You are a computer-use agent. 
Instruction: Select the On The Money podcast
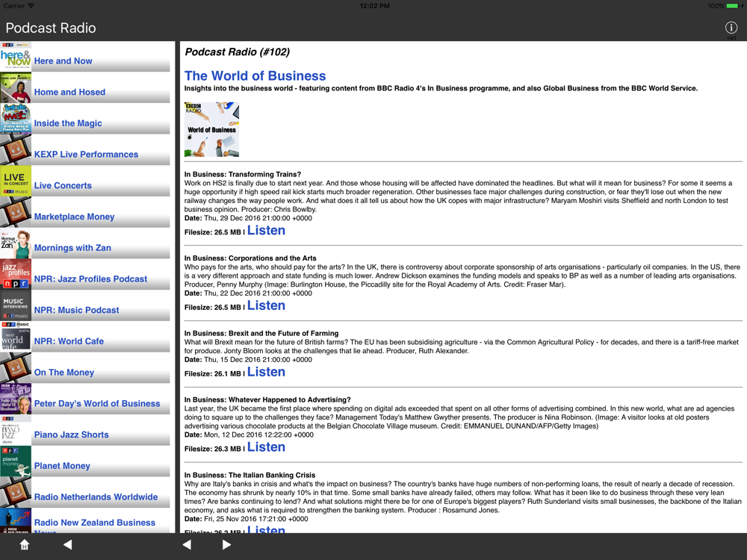pyautogui.click(x=63, y=373)
